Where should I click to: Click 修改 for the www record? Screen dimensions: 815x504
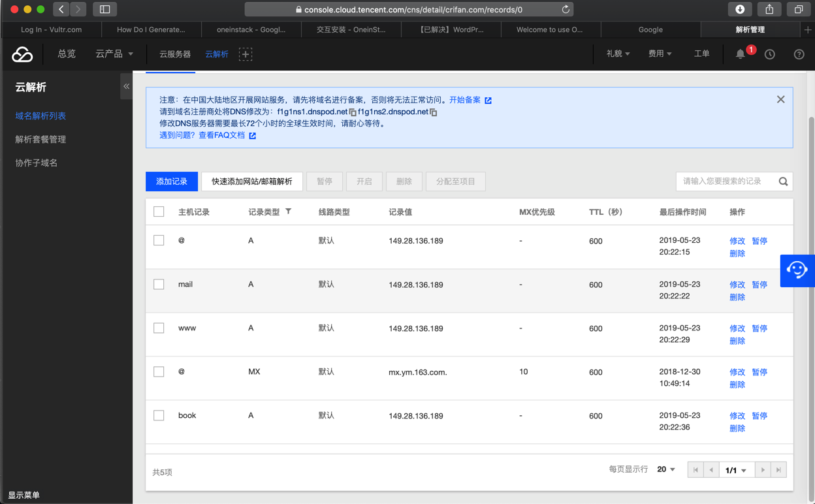point(737,328)
